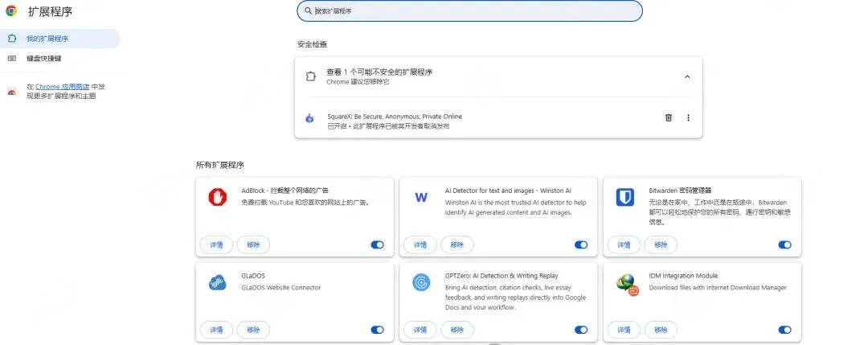Click the Bitwarden shield icon
The width and height of the screenshot is (868, 345).
click(x=625, y=197)
